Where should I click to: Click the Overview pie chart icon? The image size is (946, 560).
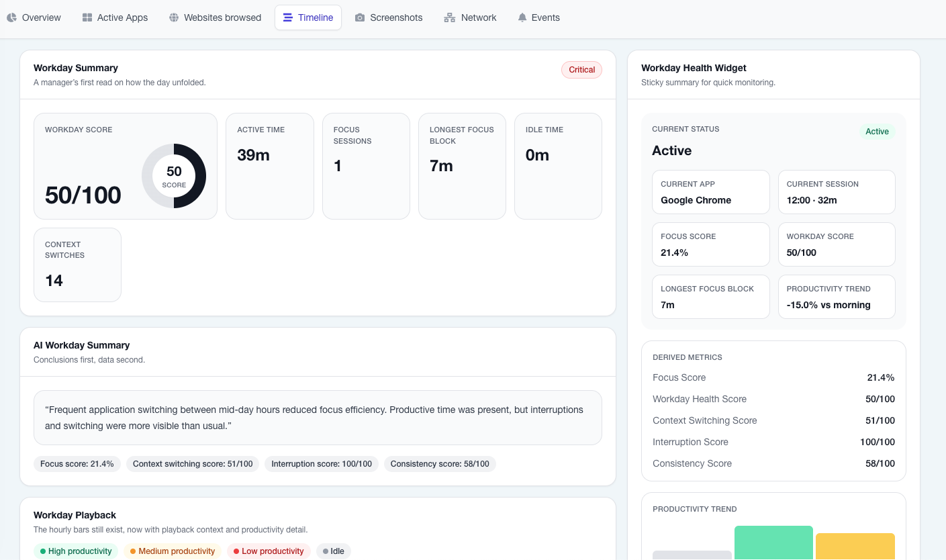[11, 17]
